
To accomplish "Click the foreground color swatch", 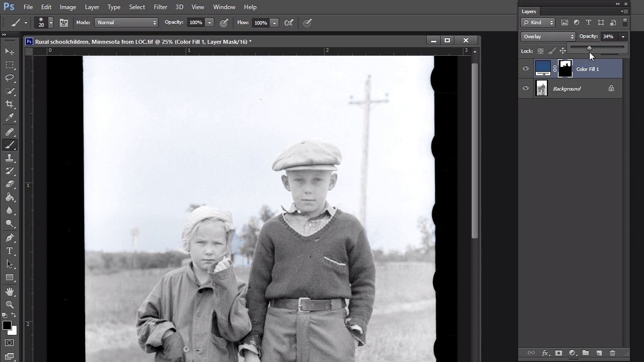I will [7, 326].
